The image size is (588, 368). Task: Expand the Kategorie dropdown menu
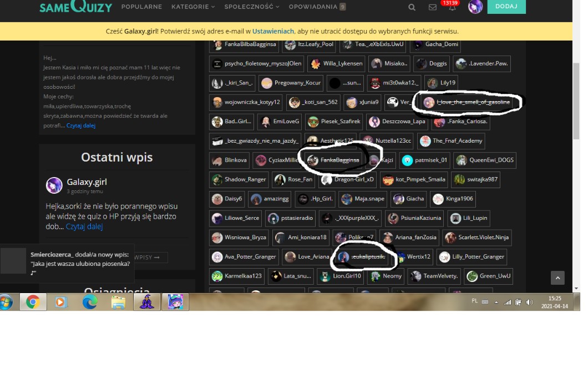193,7
